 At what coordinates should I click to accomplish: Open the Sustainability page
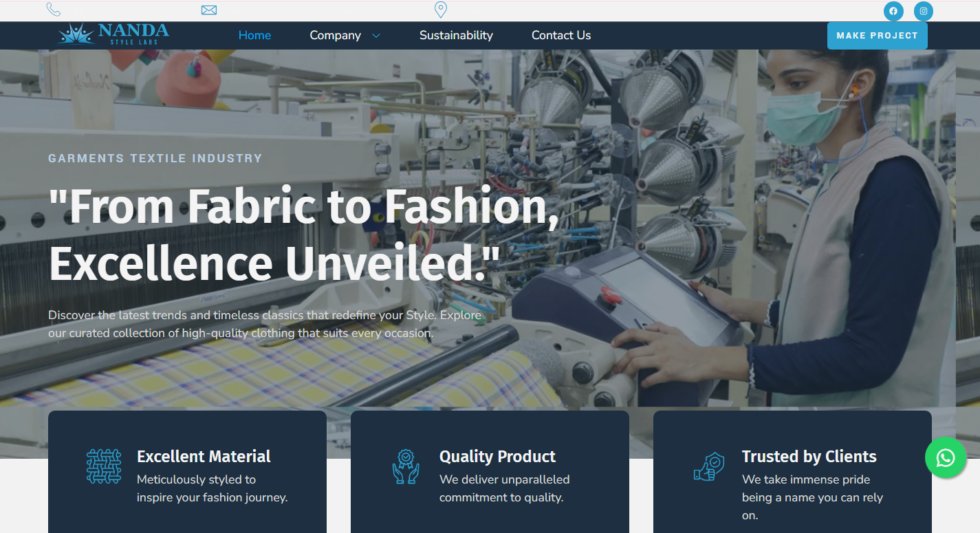tap(456, 35)
